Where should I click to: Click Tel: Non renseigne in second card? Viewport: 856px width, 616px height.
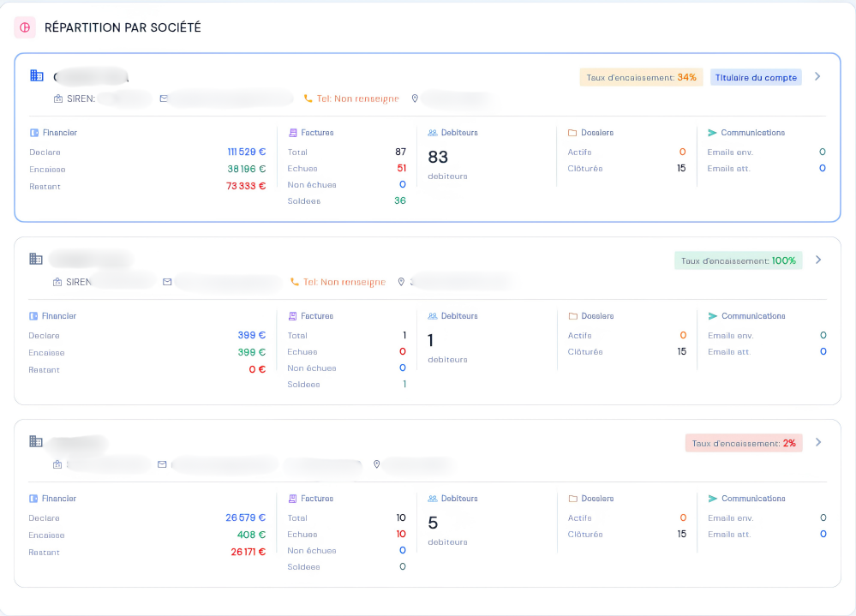344,282
